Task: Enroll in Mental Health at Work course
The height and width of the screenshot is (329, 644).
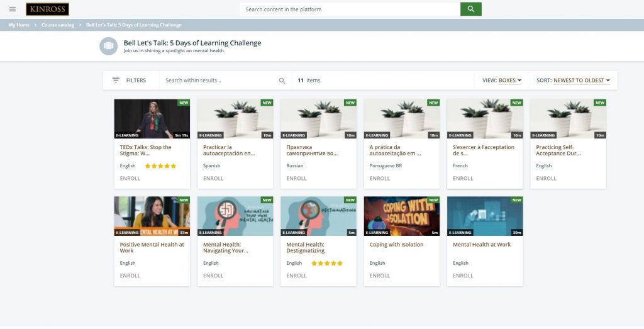Action: coord(463,276)
